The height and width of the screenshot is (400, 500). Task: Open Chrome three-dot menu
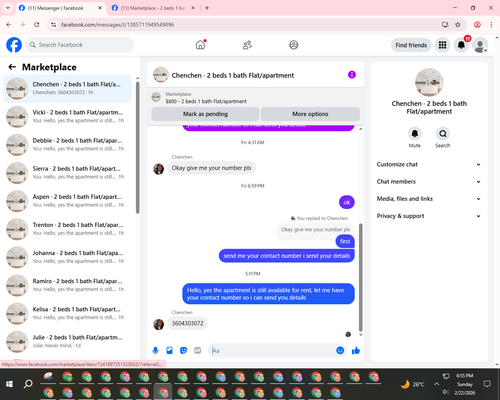pos(491,24)
